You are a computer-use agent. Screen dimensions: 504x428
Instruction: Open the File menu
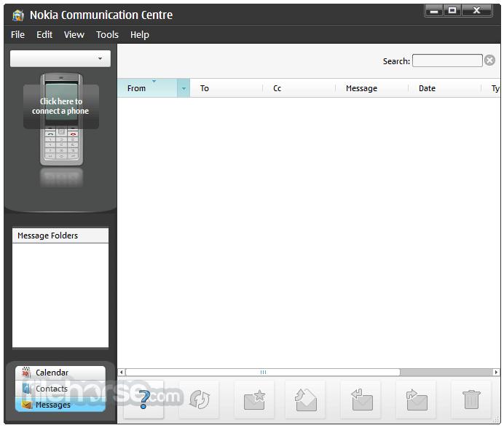17,35
